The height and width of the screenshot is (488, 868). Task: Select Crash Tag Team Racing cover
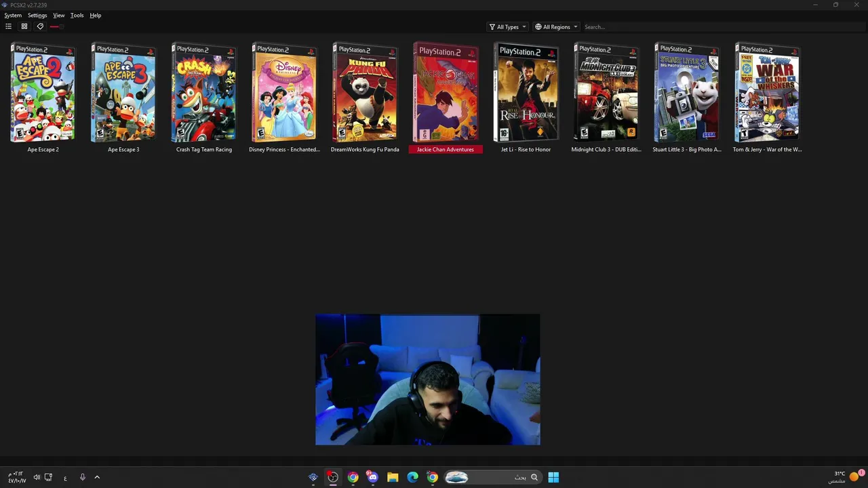tap(204, 93)
